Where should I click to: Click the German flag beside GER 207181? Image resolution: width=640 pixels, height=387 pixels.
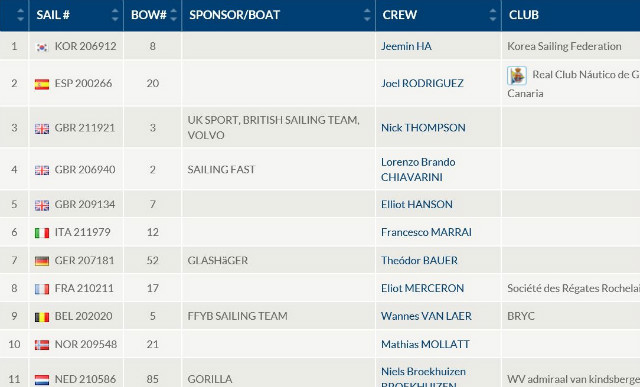[x=42, y=261]
